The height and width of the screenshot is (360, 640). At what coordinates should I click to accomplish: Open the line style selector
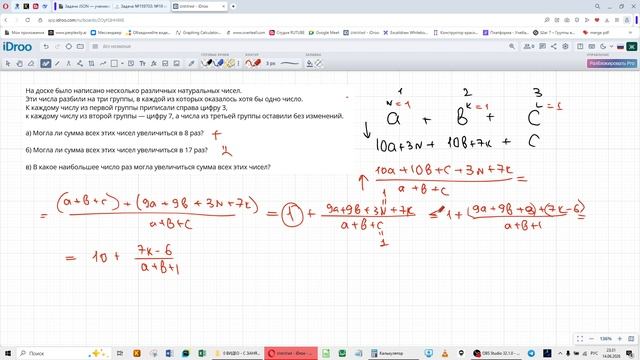pyautogui.click(x=290, y=63)
